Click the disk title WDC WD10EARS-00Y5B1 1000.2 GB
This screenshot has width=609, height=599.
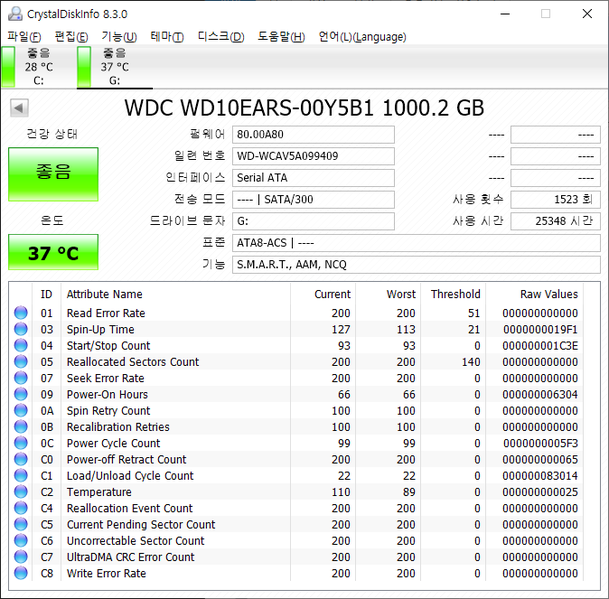click(304, 108)
